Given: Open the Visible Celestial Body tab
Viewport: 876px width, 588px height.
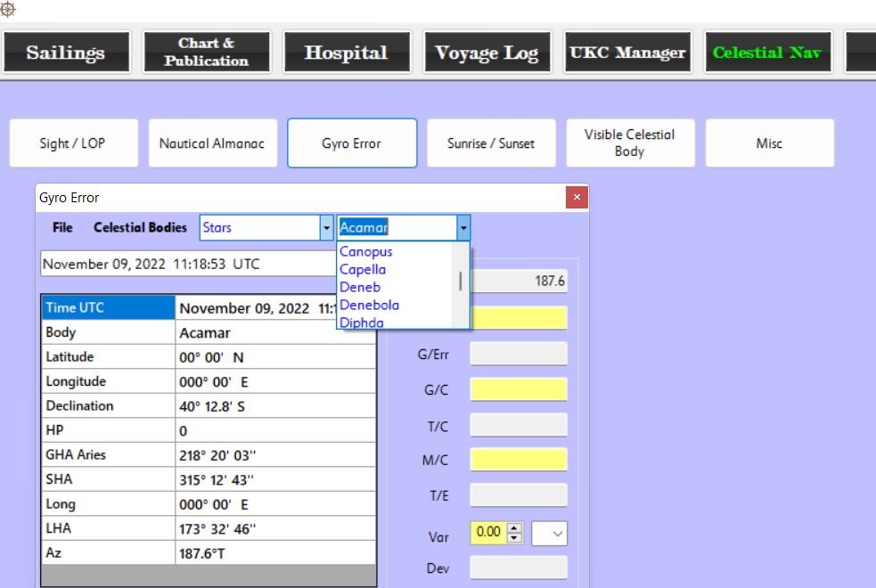Looking at the screenshot, I should pos(629,143).
